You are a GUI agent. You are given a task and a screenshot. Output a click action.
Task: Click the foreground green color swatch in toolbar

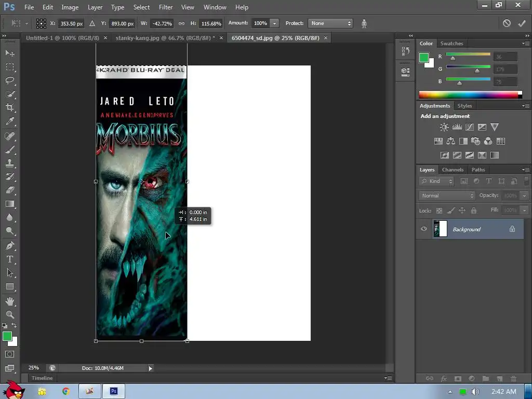(7, 336)
